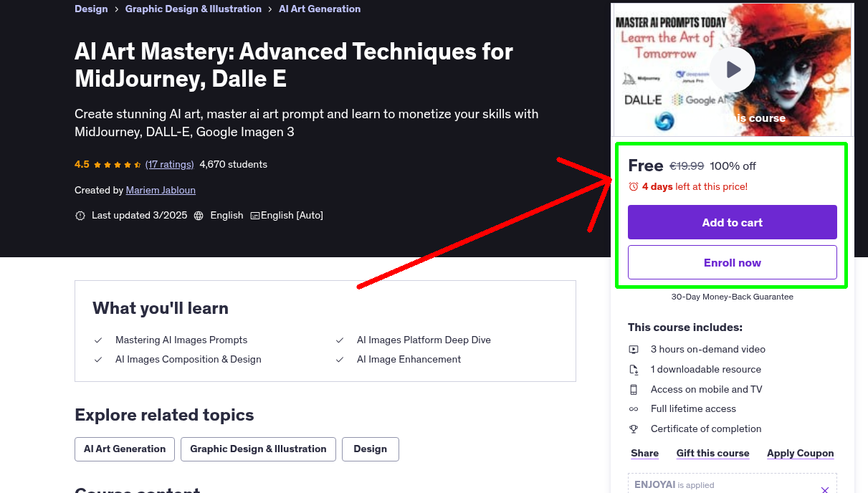The image size is (868, 493).
Task: Click the Free price label
Action: click(x=646, y=166)
